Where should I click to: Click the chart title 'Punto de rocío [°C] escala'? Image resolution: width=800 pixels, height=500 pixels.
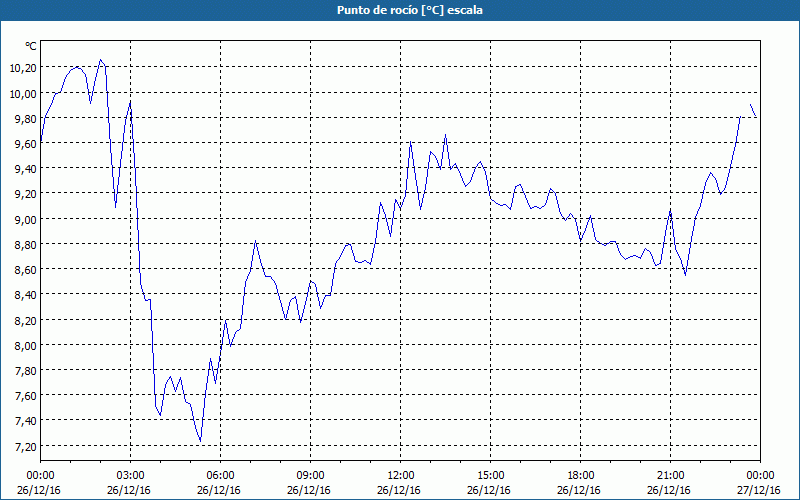[x=410, y=10]
